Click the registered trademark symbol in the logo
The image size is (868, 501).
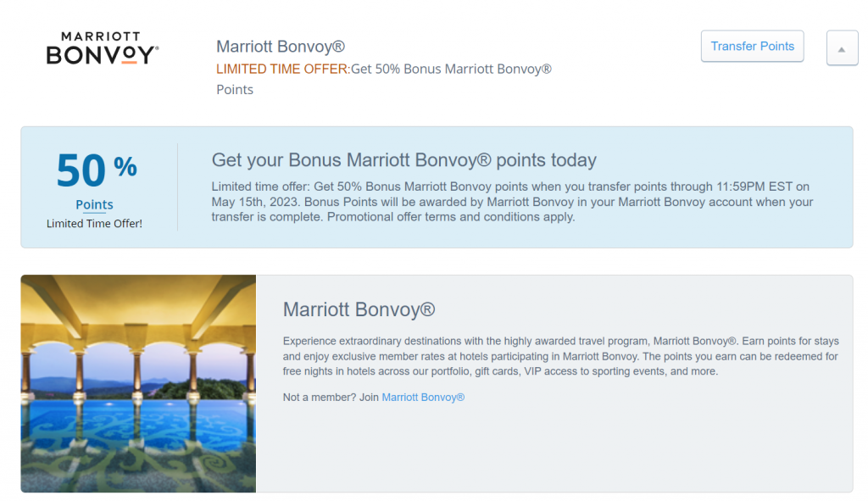click(156, 49)
